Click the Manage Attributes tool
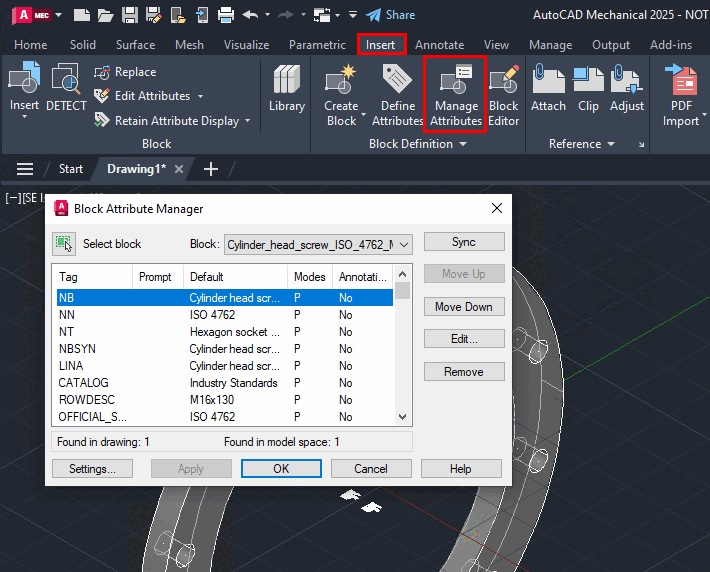The width and height of the screenshot is (710, 572). pyautogui.click(x=456, y=95)
